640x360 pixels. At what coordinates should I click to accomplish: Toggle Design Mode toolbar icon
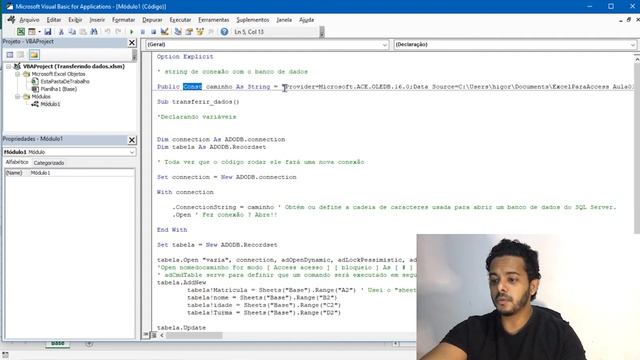164,32
